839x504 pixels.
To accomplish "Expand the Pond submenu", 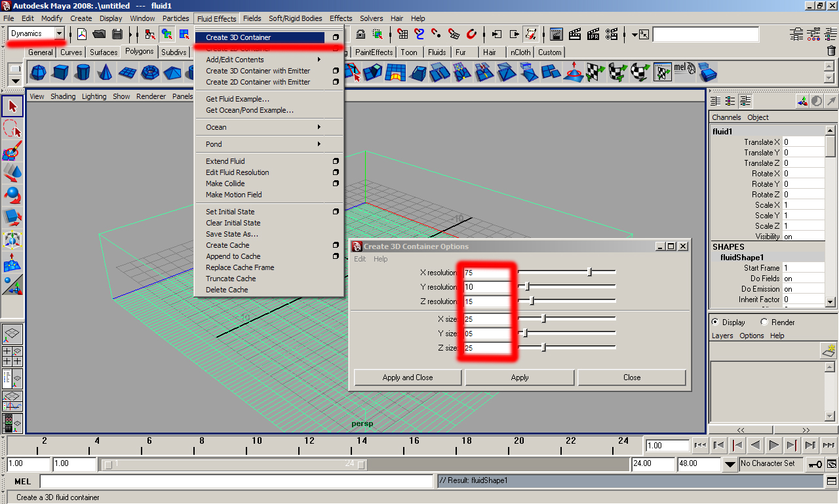I will (269, 144).
